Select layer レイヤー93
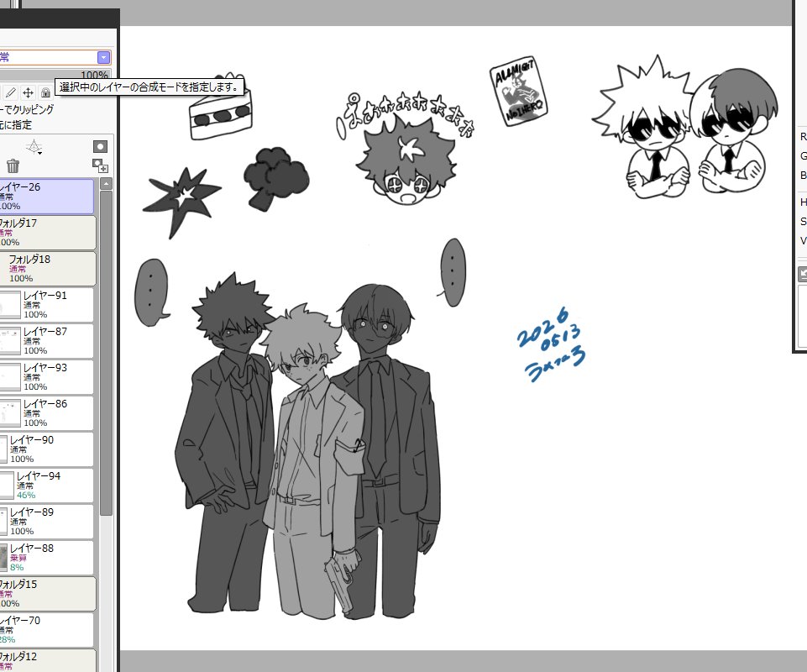The height and width of the screenshot is (672, 807). (x=47, y=377)
